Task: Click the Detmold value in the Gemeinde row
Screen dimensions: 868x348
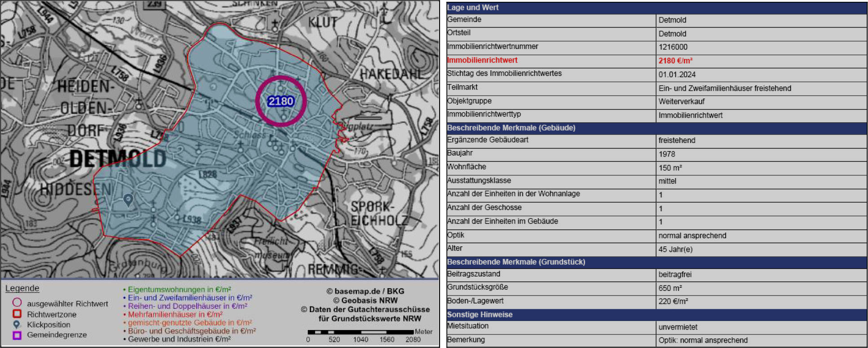Action: pyautogui.click(x=672, y=20)
